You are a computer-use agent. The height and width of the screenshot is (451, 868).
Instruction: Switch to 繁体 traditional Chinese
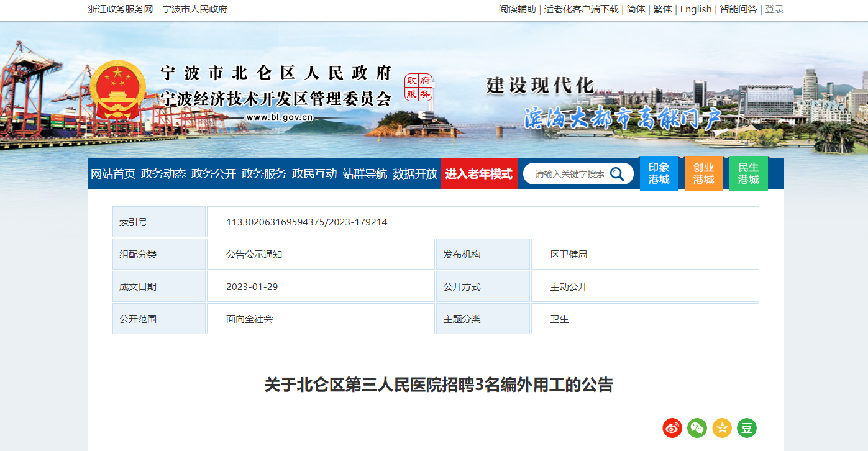662,9
